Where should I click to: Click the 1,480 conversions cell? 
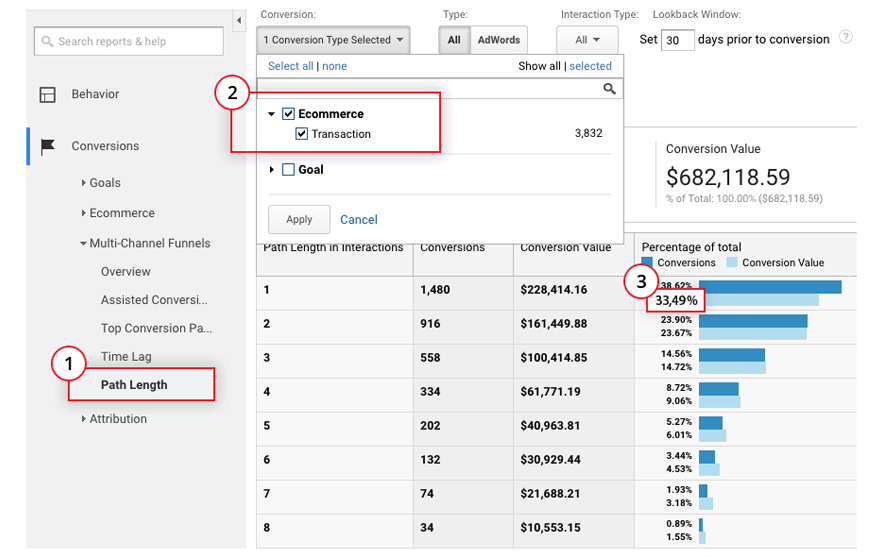pos(435,290)
